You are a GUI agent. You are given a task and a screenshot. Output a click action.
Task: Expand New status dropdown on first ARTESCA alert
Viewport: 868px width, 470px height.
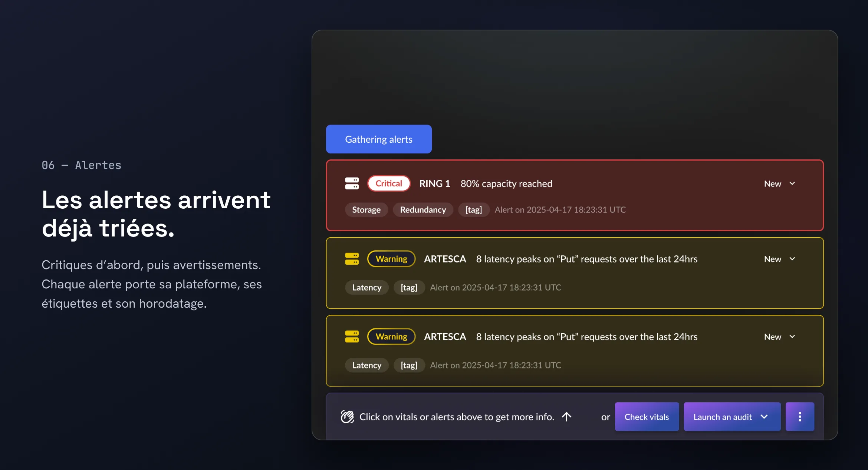tap(780, 259)
